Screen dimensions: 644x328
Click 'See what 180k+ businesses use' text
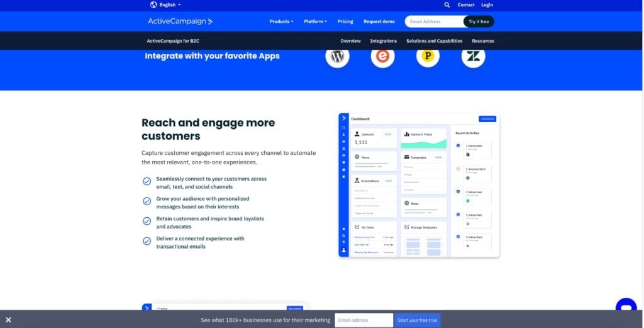265,320
